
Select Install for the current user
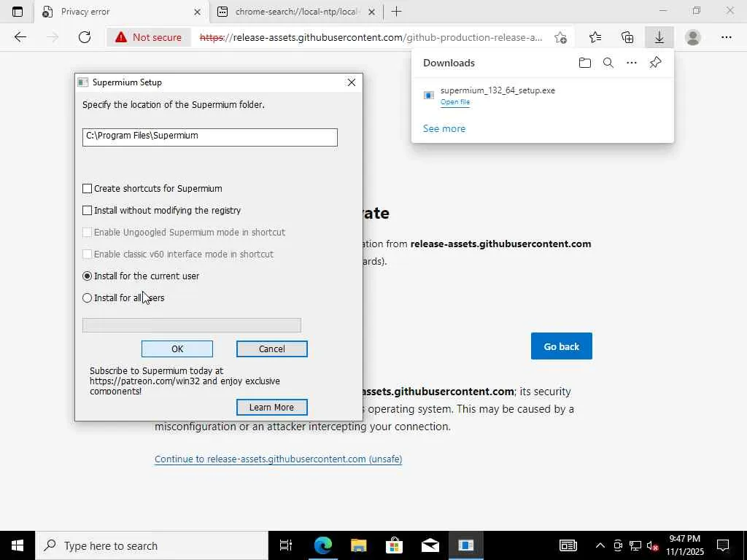tap(88, 276)
